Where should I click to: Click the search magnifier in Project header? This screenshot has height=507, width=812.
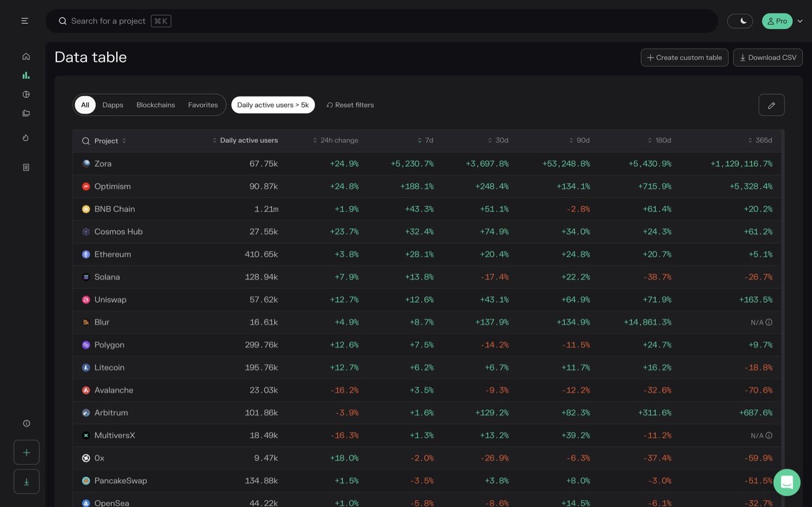86,141
